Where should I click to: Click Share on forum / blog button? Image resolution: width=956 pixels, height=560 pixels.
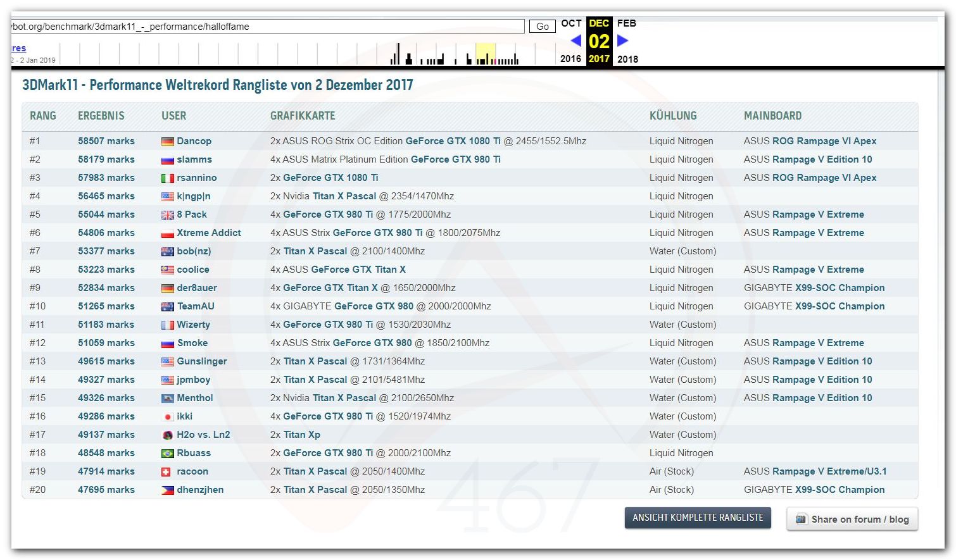point(852,520)
